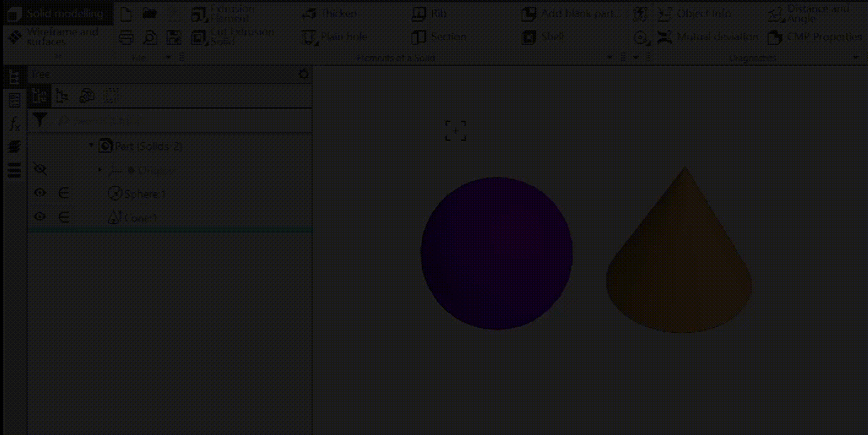The width and height of the screenshot is (868, 435).
Task: Click the Object Info button
Action: 695,13
